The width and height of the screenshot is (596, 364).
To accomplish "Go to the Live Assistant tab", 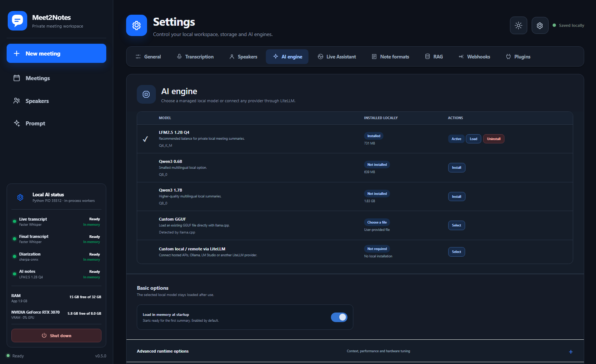I will pos(337,57).
